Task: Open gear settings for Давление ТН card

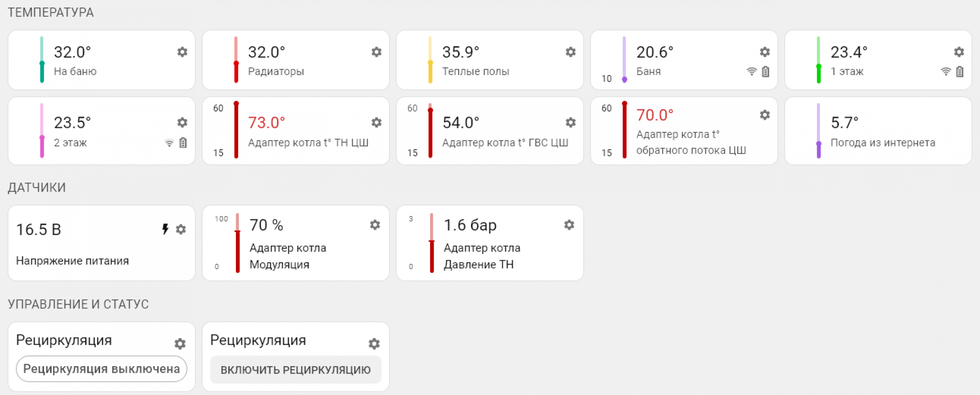Action: tap(569, 225)
